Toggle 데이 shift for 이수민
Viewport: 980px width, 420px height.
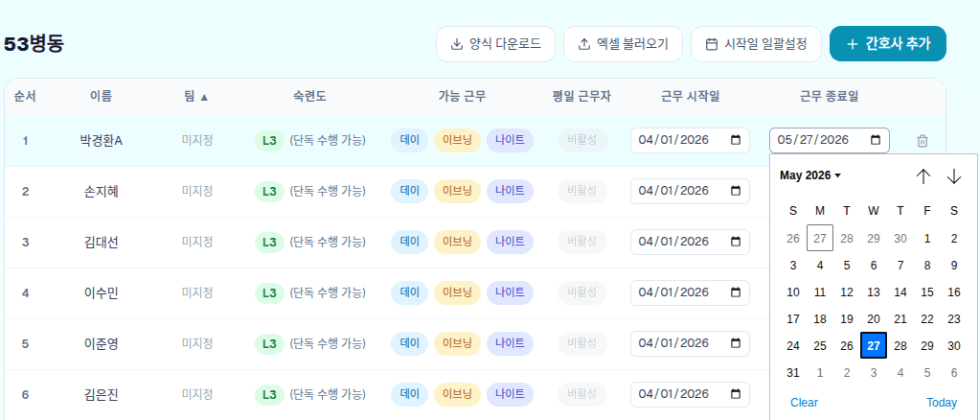pyautogui.click(x=409, y=292)
